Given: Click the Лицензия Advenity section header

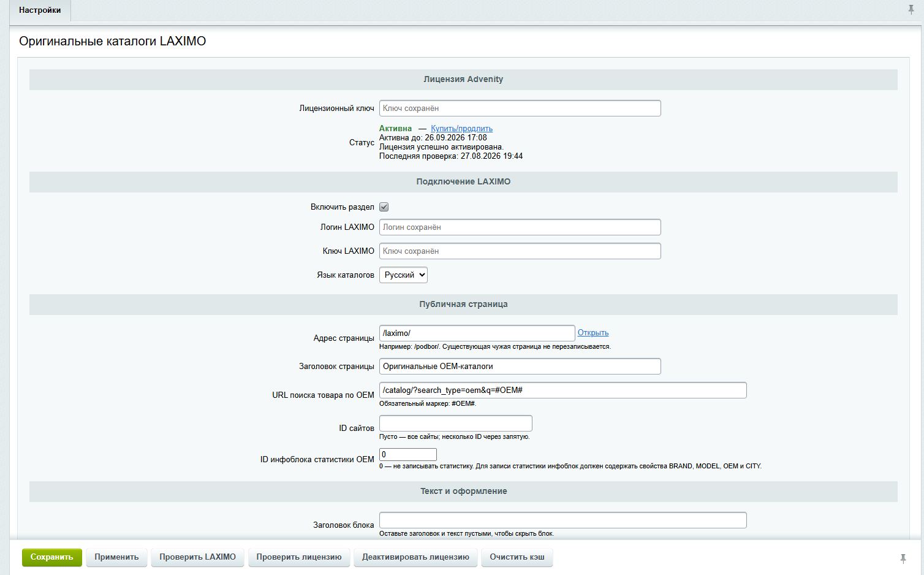Looking at the screenshot, I should click(x=463, y=80).
